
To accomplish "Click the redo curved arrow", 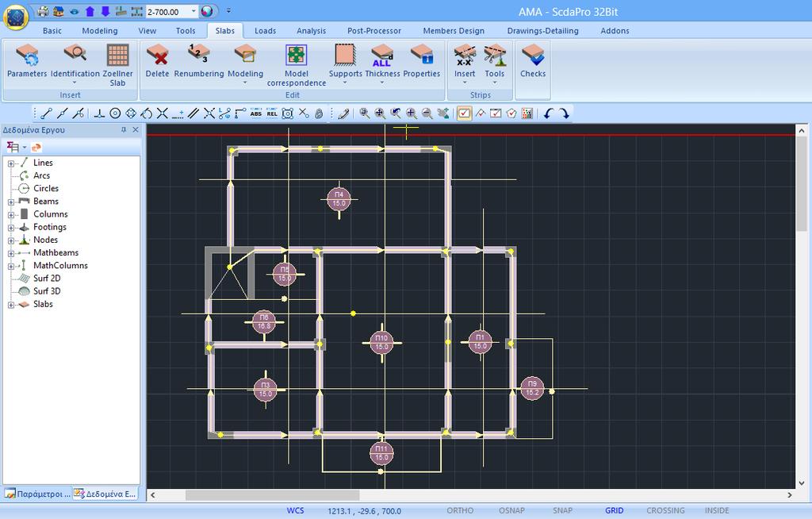I will 565,113.
